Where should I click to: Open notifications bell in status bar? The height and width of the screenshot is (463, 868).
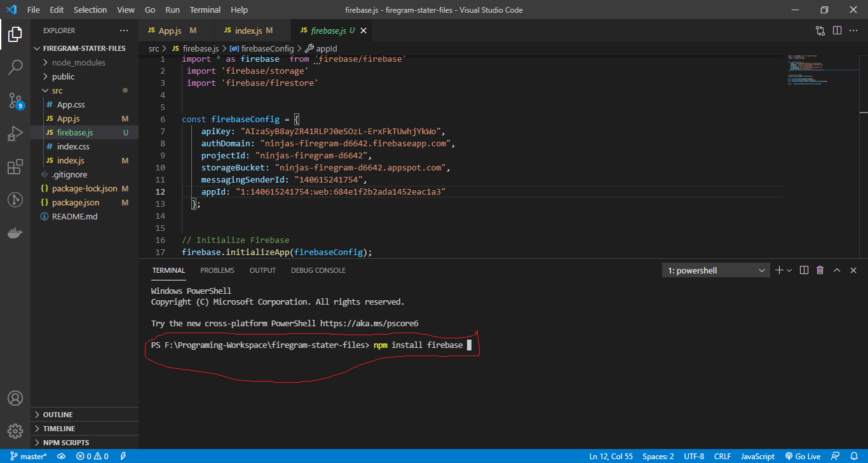point(855,456)
